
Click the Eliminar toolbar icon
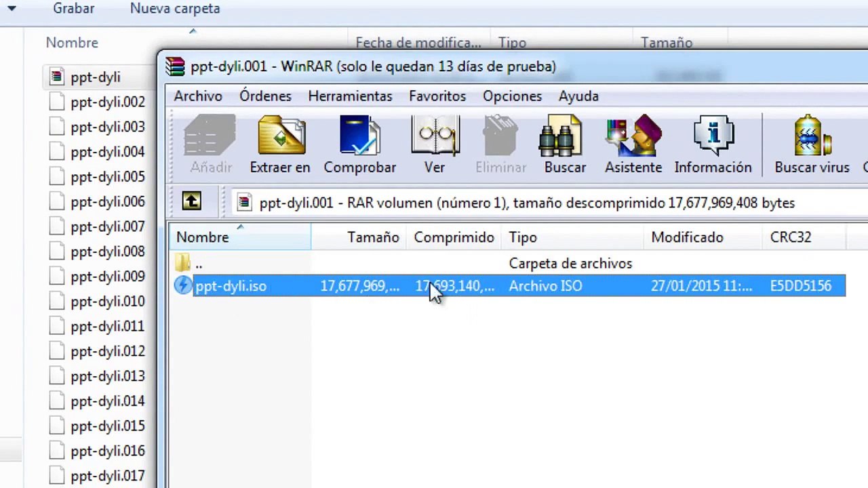[501, 144]
